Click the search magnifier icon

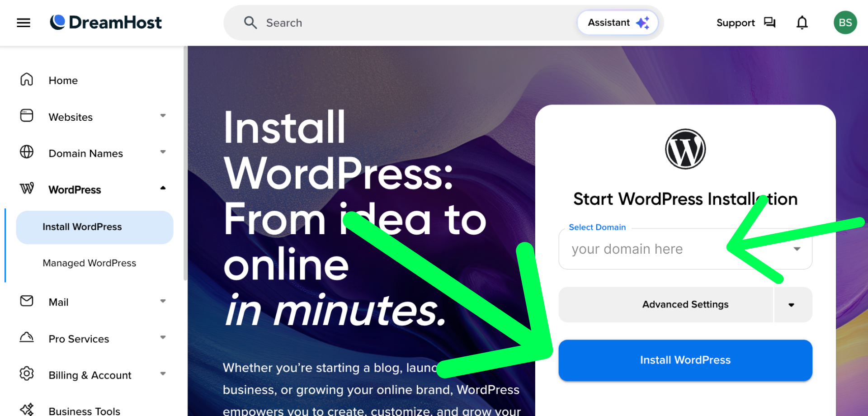tap(250, 23)
